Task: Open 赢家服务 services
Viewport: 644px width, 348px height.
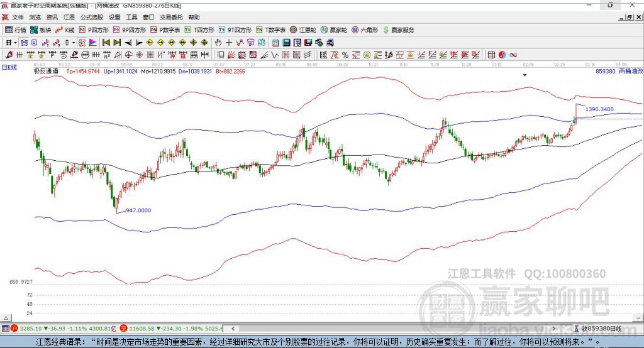Action: 398,30
